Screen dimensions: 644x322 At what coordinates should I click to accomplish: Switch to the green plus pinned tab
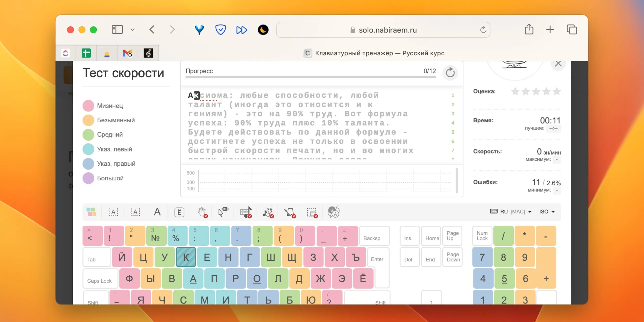pyautogui.click(x=86, y=53)
